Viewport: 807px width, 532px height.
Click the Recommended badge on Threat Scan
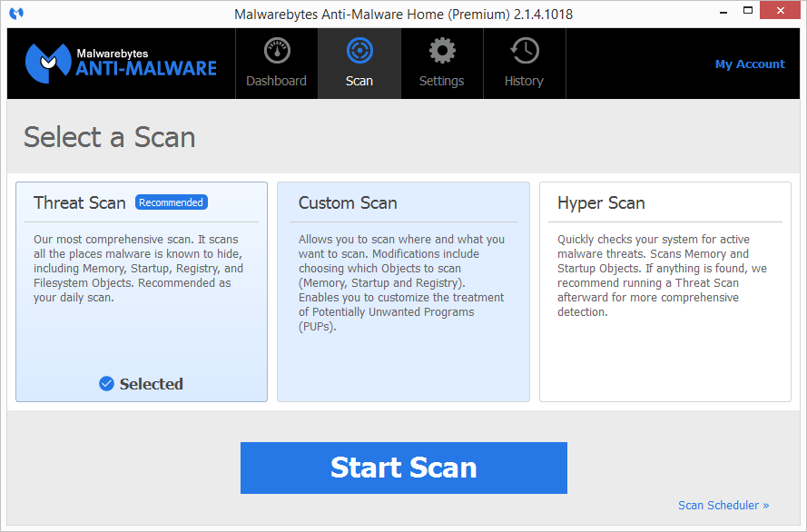point(171,202)
